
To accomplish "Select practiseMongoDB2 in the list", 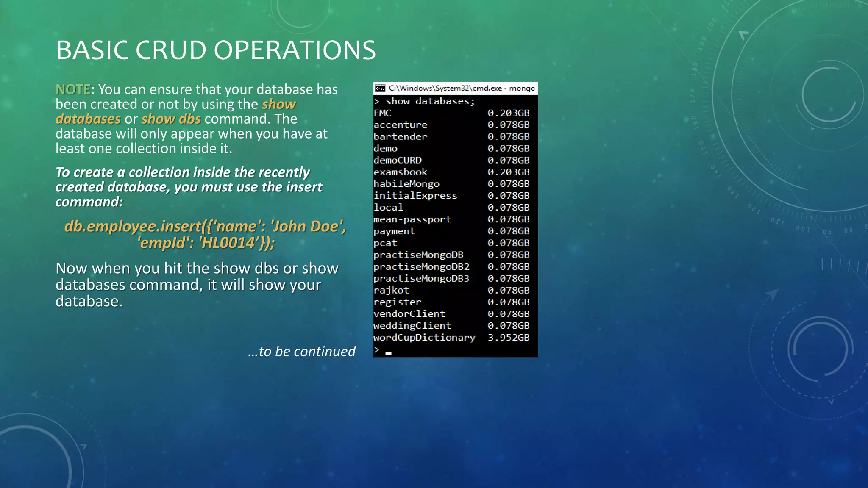I will [x=421, y=267].
